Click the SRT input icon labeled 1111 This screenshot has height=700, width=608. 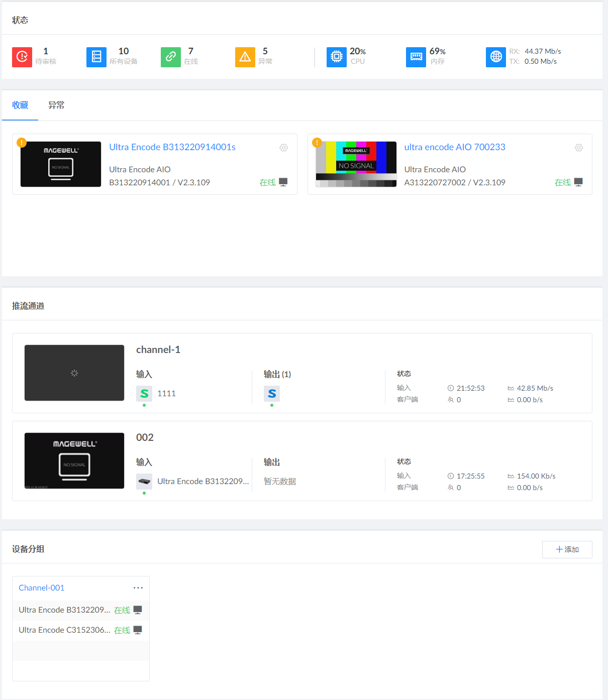(144, 394)
